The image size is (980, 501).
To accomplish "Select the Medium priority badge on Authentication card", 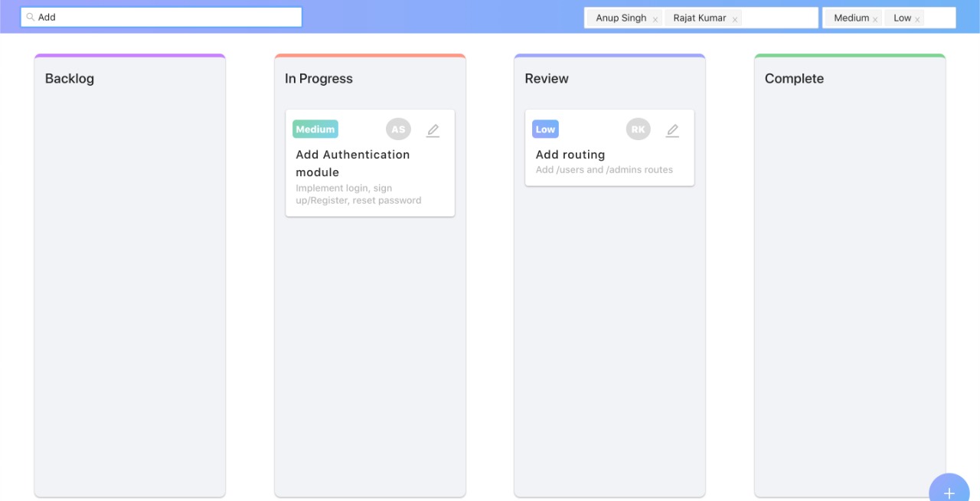I will coord(315,129).
